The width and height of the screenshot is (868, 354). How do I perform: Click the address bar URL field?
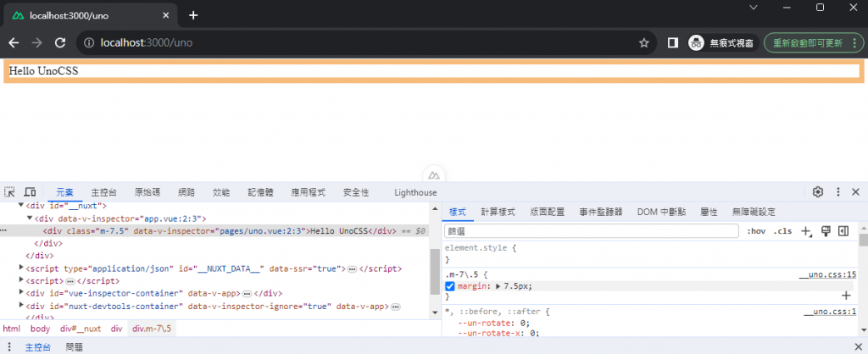pos(365,42)
